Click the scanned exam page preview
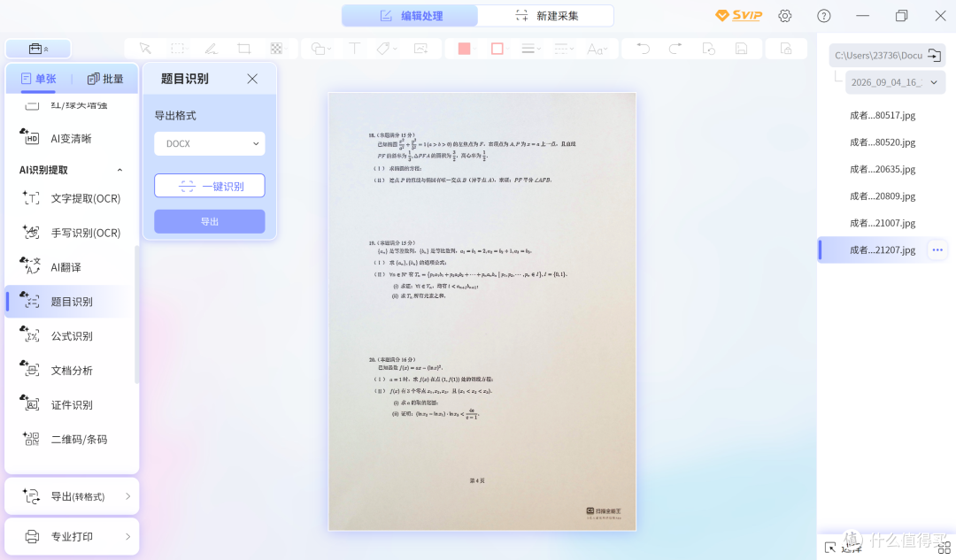This screenshot has height=560, width=956. click(482, 311)
